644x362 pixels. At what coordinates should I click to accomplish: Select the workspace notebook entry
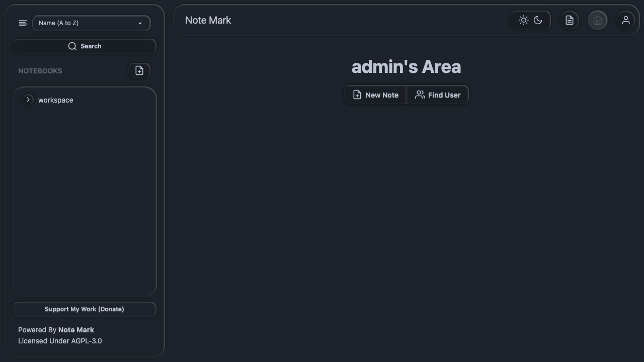55,100
